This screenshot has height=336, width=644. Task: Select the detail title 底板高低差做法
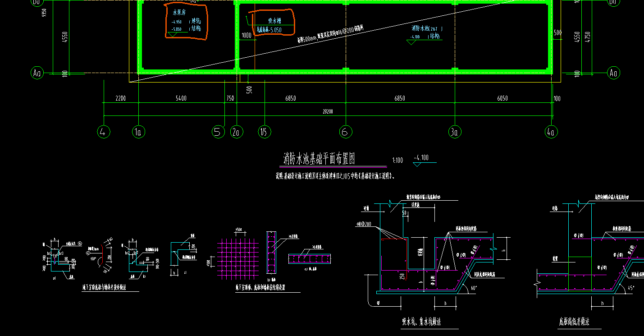574,322
